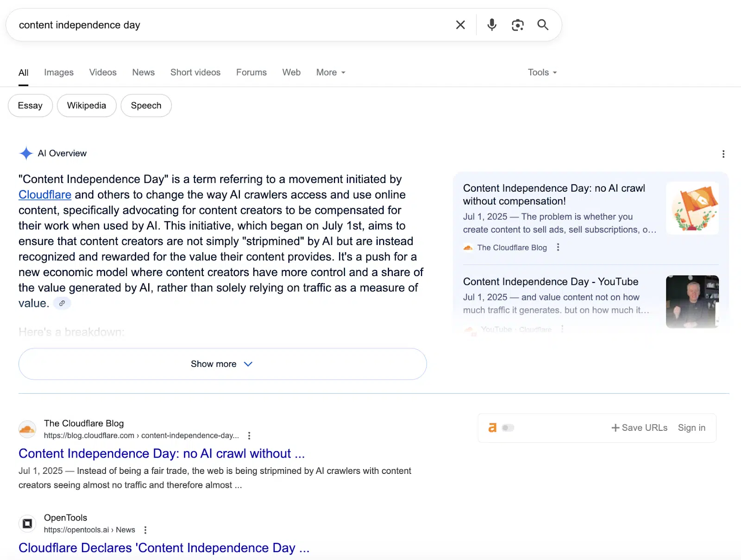Click the Cloudflare favicon in first result
741x560 pixels.
coord(27,429)
